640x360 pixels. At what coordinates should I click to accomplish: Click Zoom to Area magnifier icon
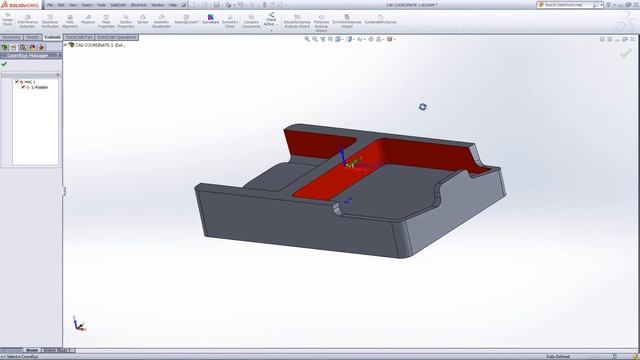tap(315, 39)
